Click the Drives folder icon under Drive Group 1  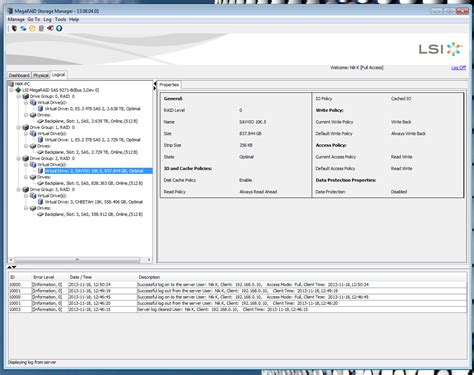(33, 146)
